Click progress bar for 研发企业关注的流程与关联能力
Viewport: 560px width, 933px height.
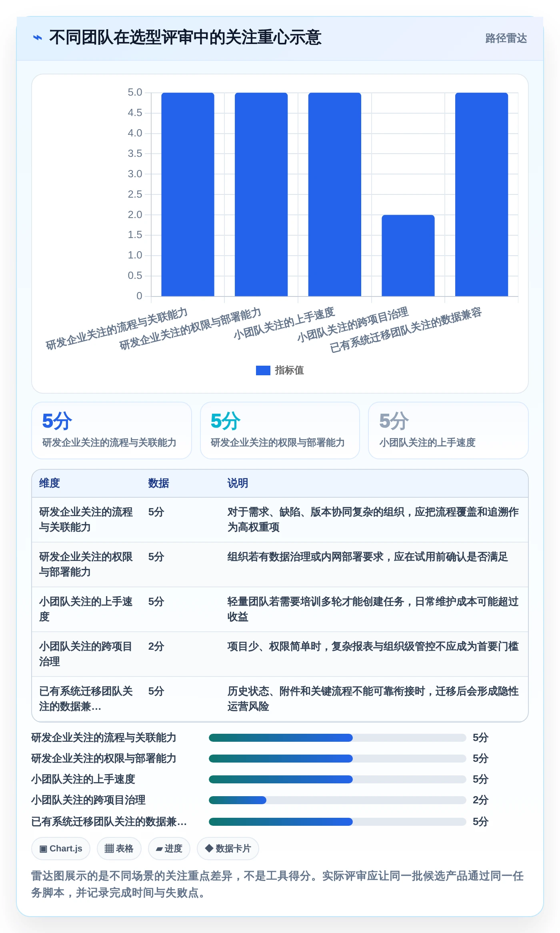[337, 737]
